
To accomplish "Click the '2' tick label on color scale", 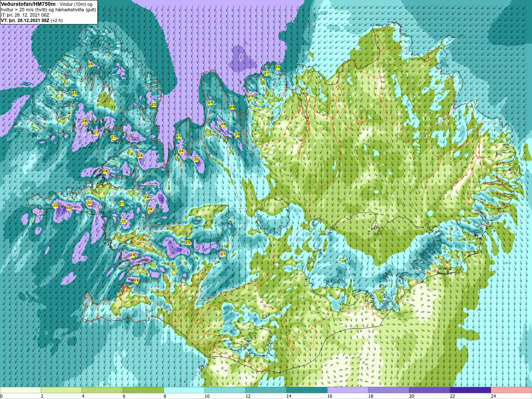I will [42, 396].
